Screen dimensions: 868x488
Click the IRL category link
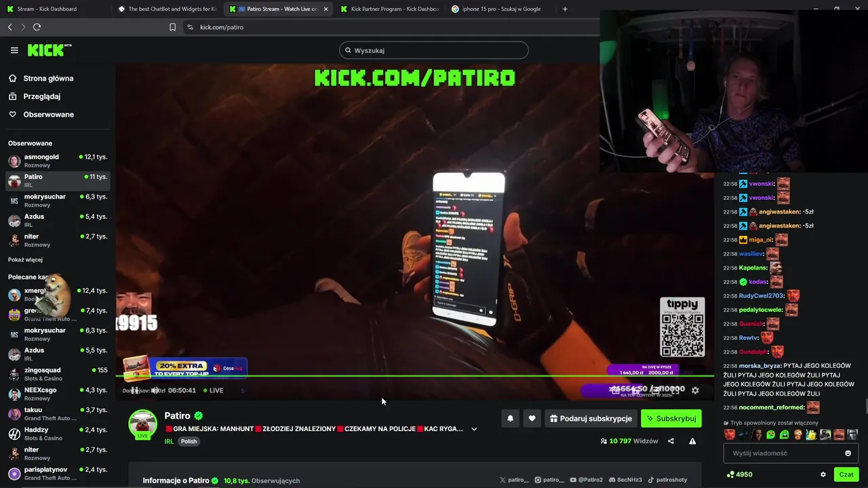pyautogui.click(x=169, y=441)
